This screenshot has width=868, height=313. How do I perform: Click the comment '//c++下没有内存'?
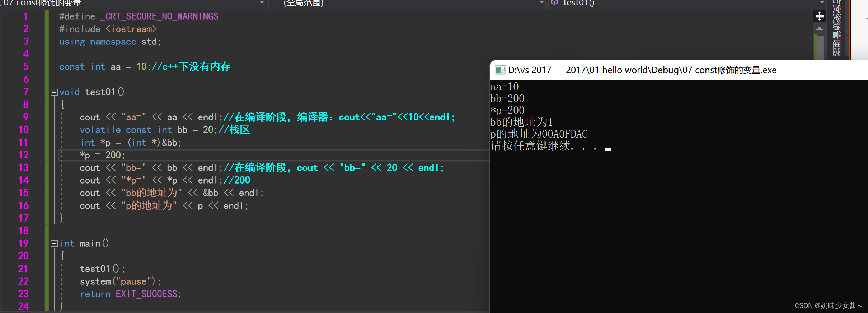(x=191, y=67)
